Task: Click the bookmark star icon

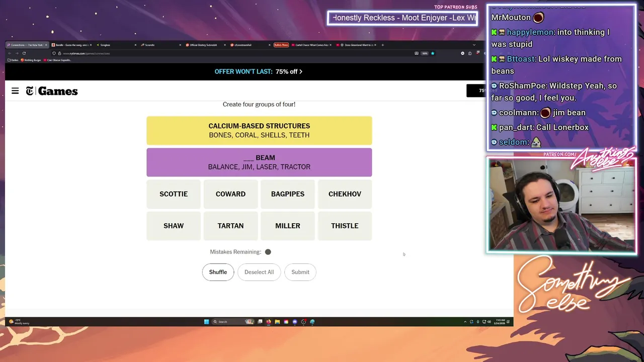Action: pos(433,53)
